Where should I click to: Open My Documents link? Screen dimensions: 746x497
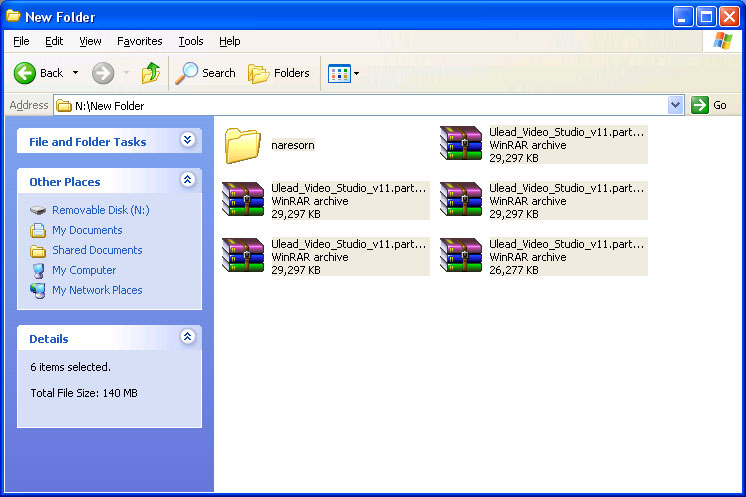(87, 230)
